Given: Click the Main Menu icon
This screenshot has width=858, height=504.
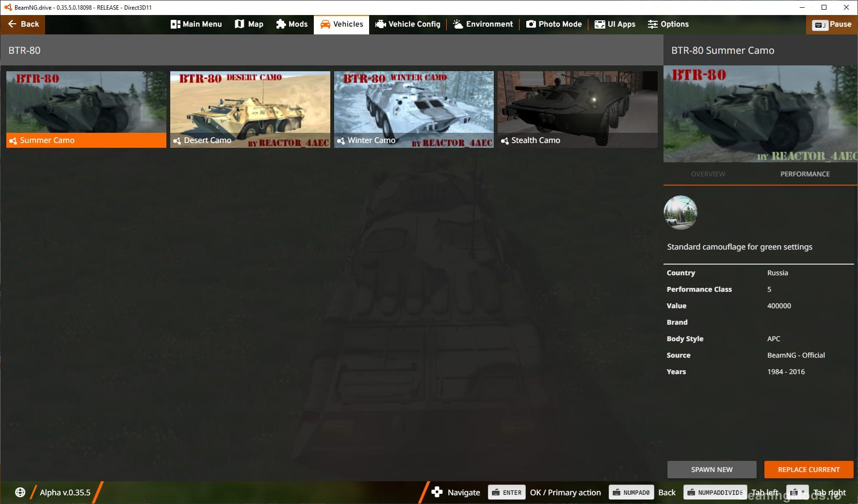Looking at the screenshot, I should click(175, 24).
